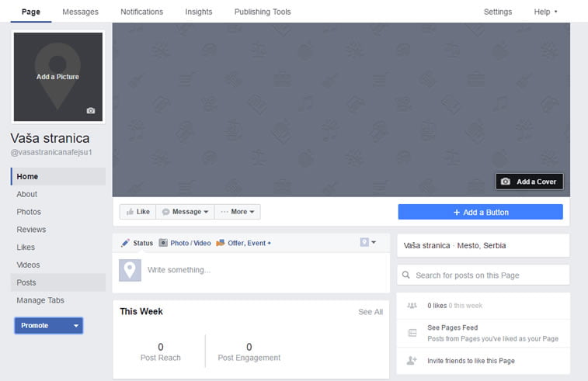Switch to the Page tab
Screen dimensions: 588x381
pos(31,12)
